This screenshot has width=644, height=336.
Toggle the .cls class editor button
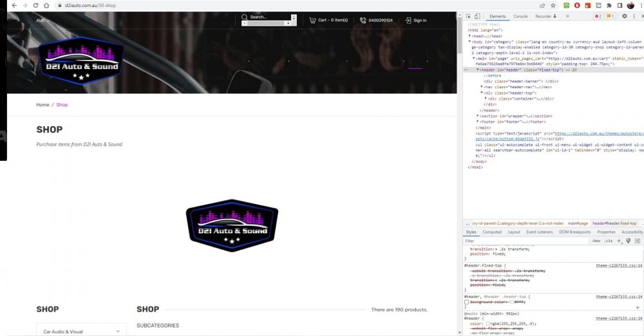click(x=609, y=241)
